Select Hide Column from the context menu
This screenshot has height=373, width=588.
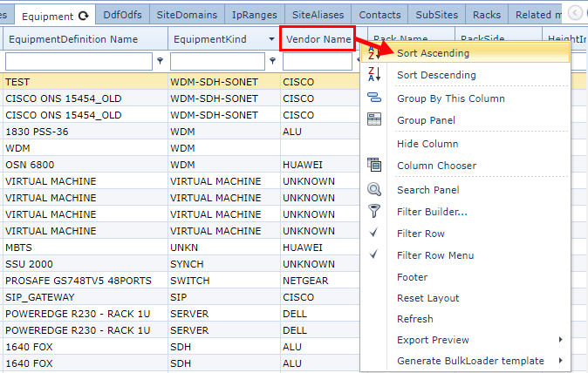[427, 144]
